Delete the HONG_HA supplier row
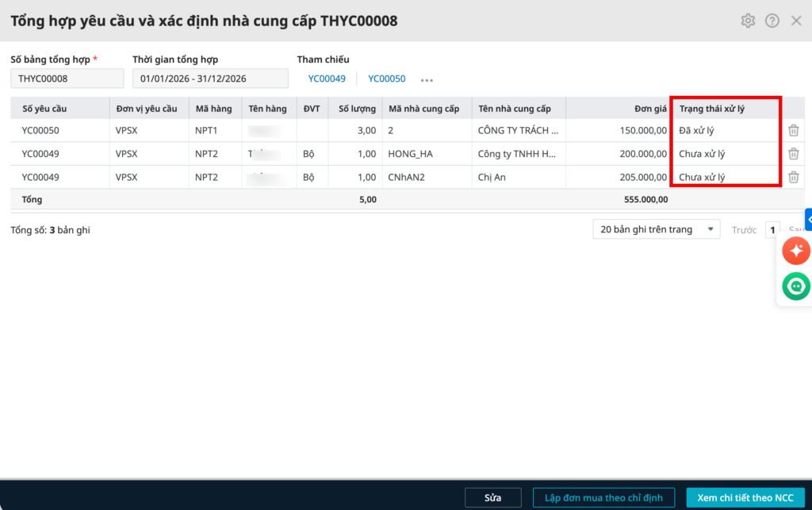The width and height of the screenshot is (812, 510). point(793,154)
